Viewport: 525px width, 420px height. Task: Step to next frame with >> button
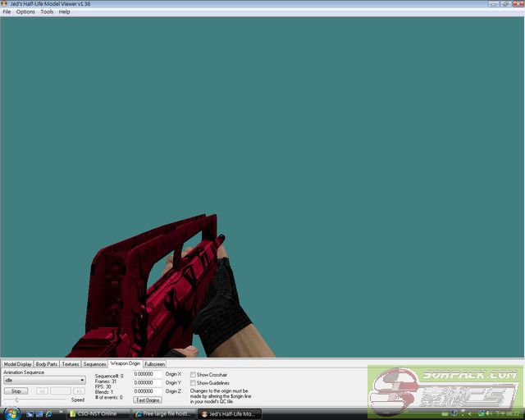(79, 391)
